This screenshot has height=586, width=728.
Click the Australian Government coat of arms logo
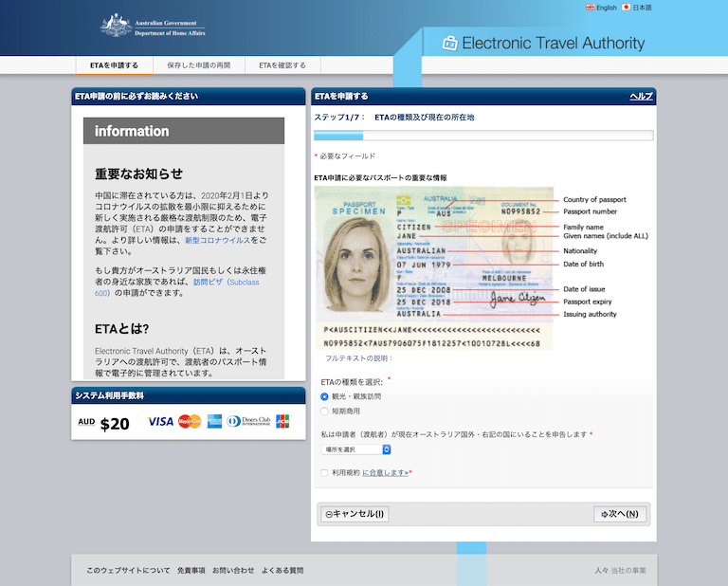(x=116, y=26)
